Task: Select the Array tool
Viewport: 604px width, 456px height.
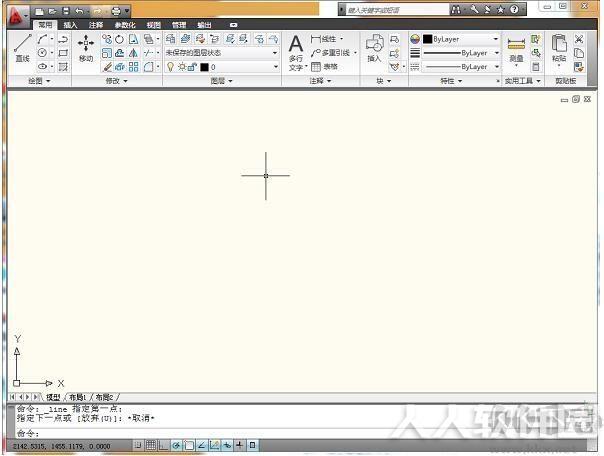Action: [x=133, y=67]
